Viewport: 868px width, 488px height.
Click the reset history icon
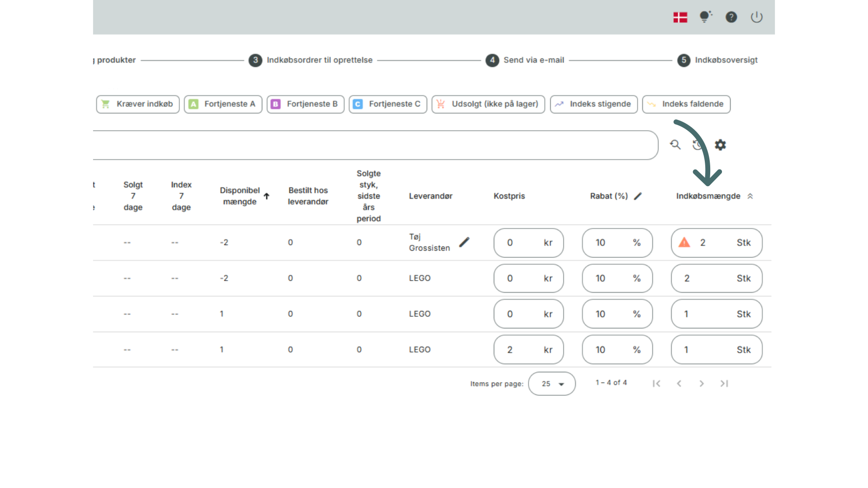698,145
